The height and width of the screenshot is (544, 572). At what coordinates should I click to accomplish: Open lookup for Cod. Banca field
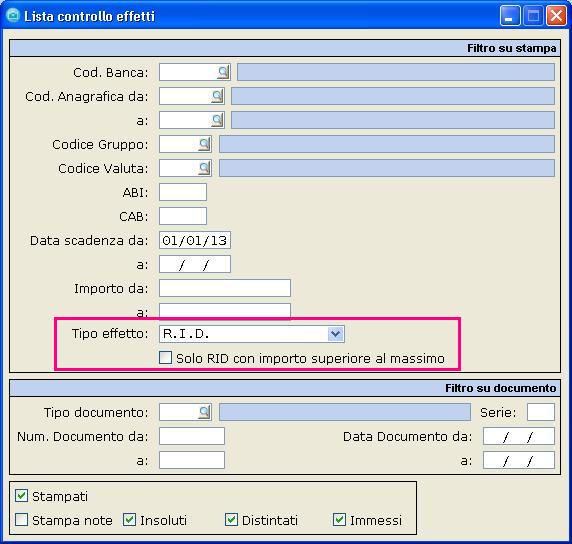click(x=223, y=72)
